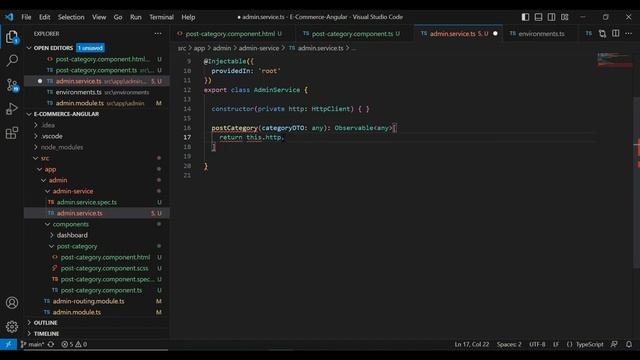The image size is (640, 360).
Task: Open the Extensions view icon
Action: point(12,133)
